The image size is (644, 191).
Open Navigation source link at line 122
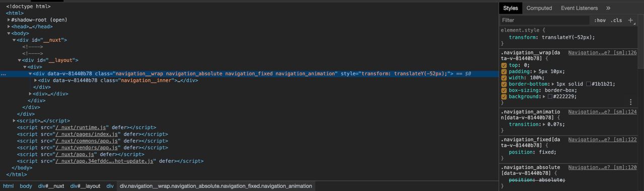click(x=602, y=140)
